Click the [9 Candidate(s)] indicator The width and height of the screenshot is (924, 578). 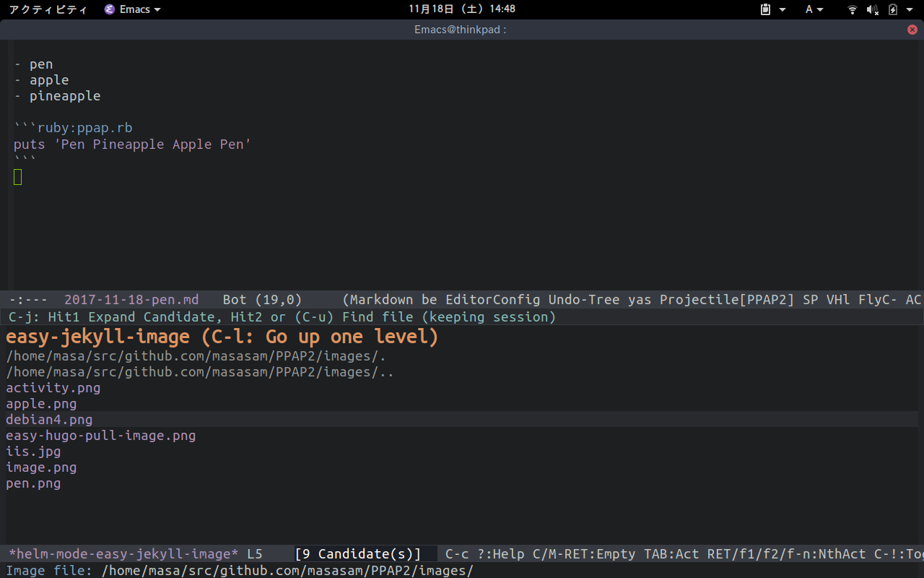[358, 554]
